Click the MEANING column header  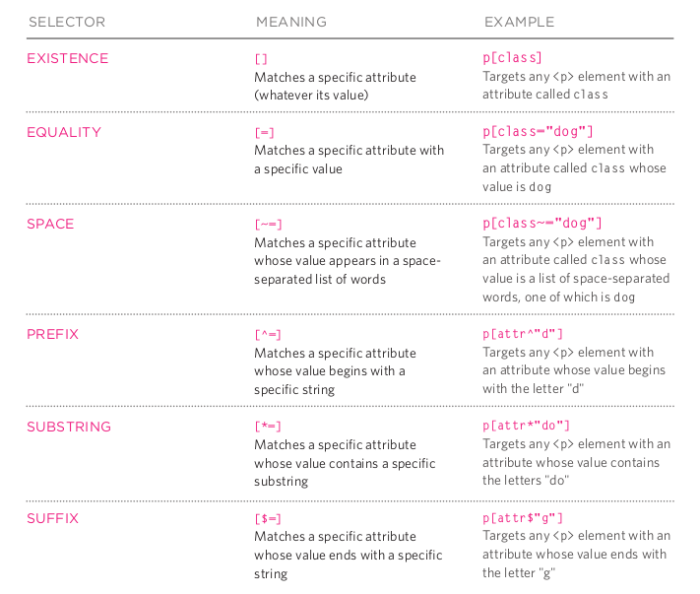tap(291, 22)
